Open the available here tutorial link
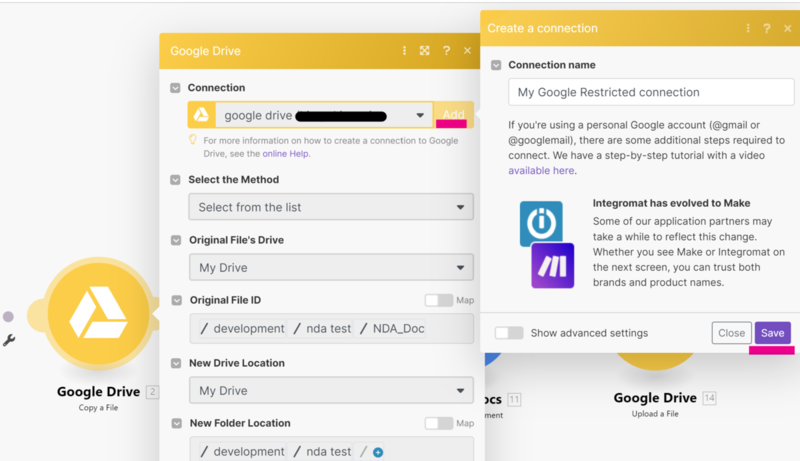Image resolution: width=800 pixels, height=461 pixels. 541,170
